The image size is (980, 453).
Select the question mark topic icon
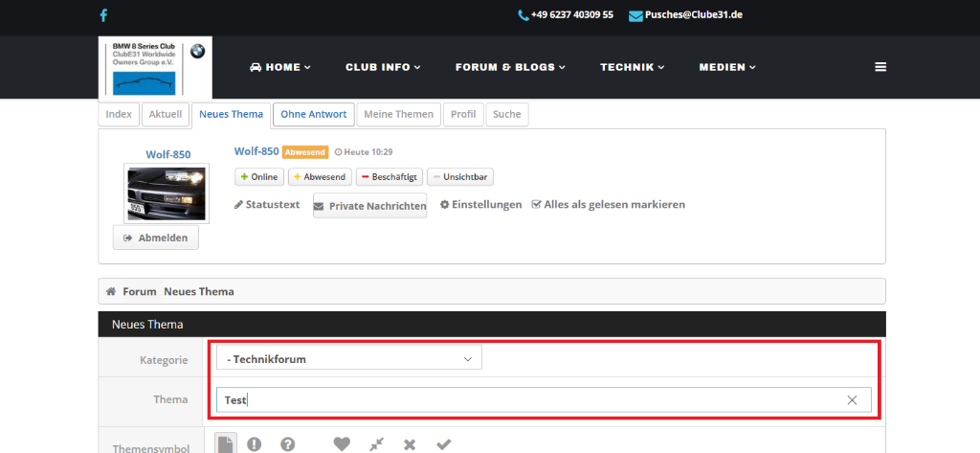287,444
